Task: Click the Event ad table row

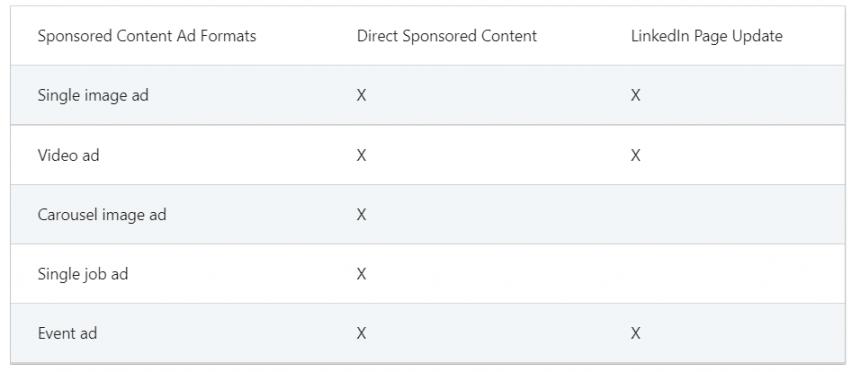Action: pyautogui.click(x=428, y=333)
